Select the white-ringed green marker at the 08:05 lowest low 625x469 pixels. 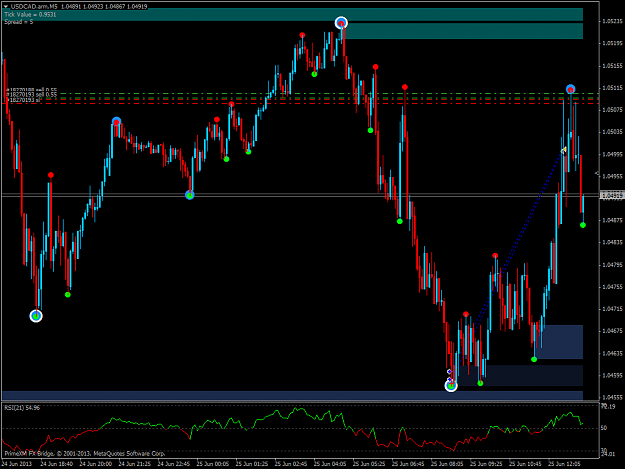pos(451,385)
